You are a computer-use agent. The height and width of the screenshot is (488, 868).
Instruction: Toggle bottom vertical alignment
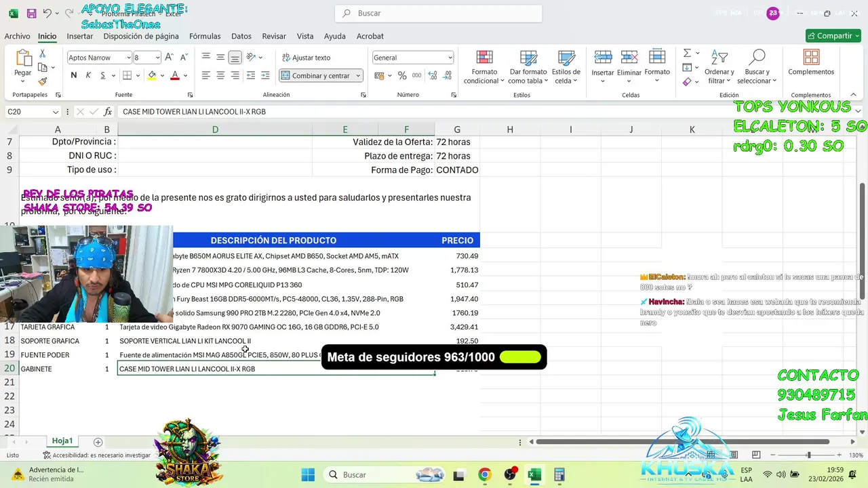[x=235, y=58]
